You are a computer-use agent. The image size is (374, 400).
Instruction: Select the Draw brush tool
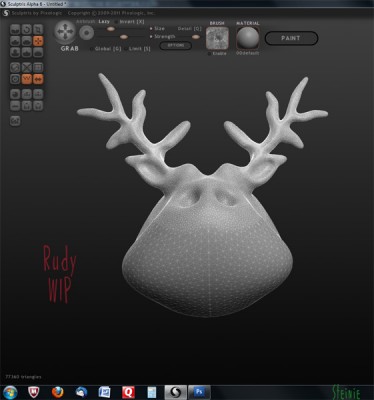coord(15,41)
